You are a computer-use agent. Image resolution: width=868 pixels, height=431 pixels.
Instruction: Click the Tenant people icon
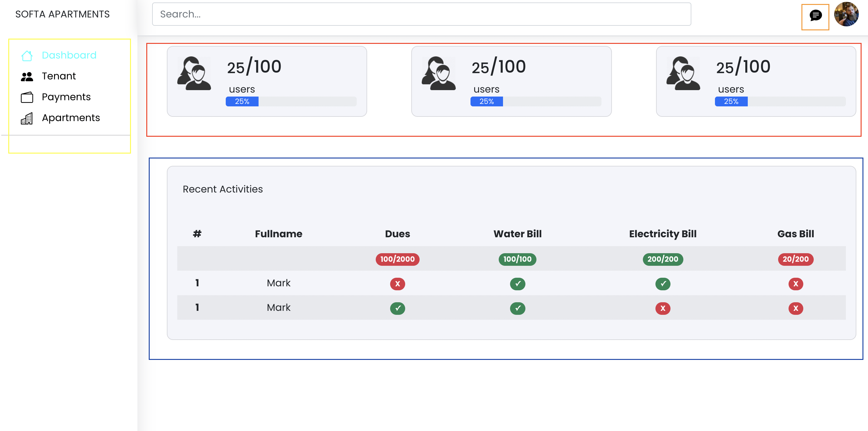27,77
